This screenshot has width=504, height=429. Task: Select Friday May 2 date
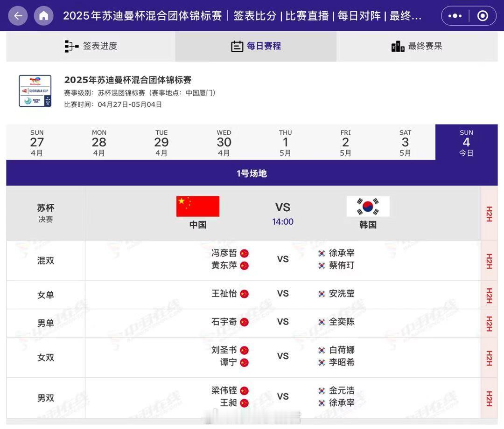(x=345, y=142)
